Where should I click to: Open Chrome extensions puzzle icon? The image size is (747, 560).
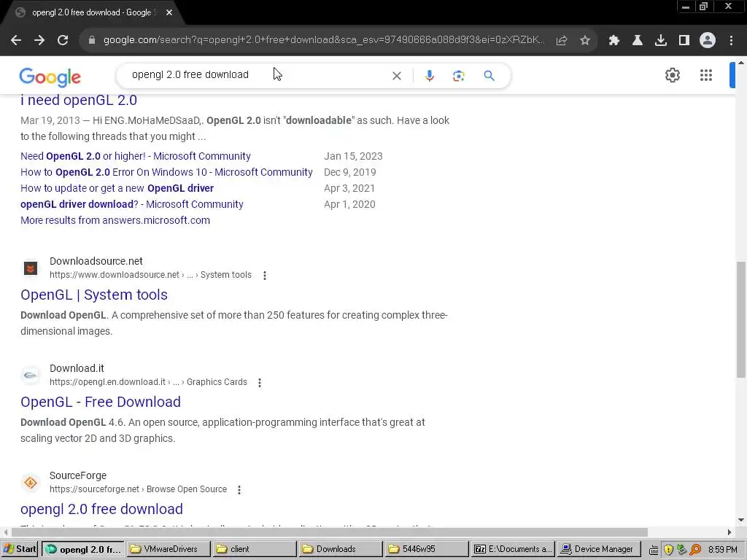(x=614, y=41)
